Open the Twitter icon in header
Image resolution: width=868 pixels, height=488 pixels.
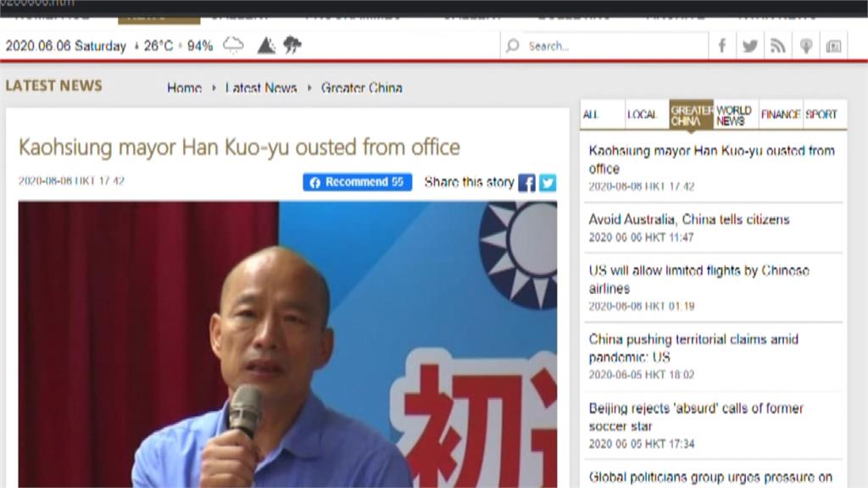tap(750, 46)
